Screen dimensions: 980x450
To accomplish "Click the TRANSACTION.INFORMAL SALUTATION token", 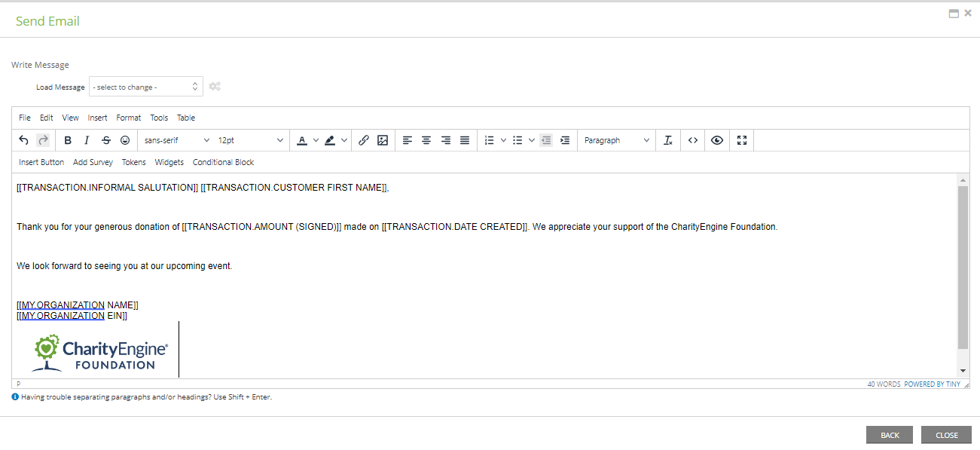I will tap(108, 188).
